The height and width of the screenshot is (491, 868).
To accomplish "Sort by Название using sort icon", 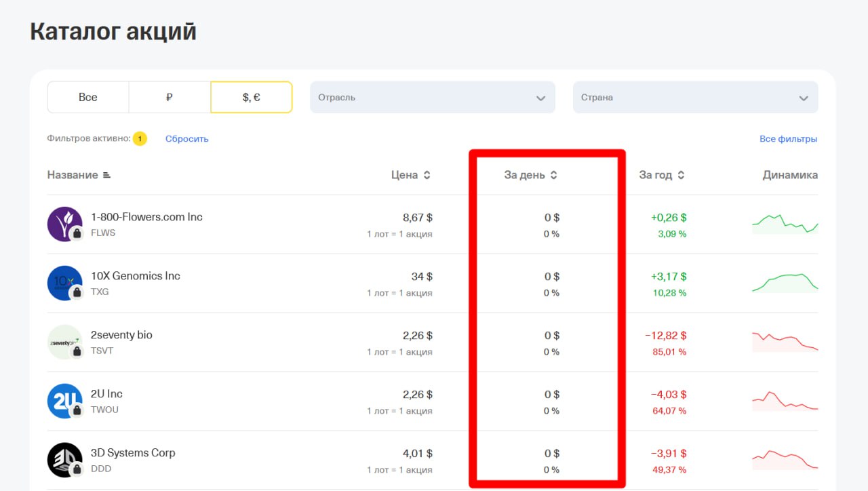I will 106,175.
